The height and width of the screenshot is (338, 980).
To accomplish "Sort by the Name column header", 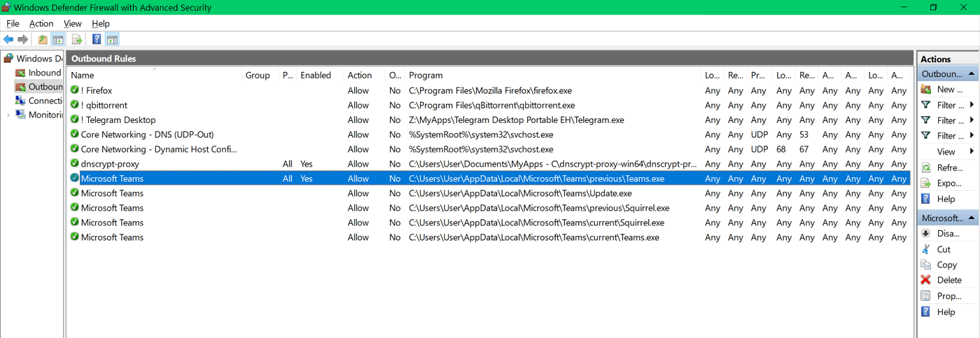I will point(155,75).
